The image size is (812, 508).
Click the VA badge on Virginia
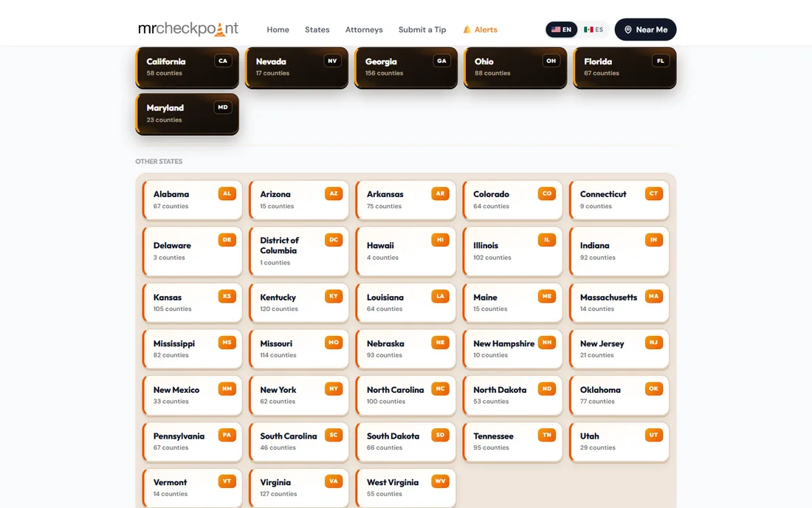click(334, 481)
